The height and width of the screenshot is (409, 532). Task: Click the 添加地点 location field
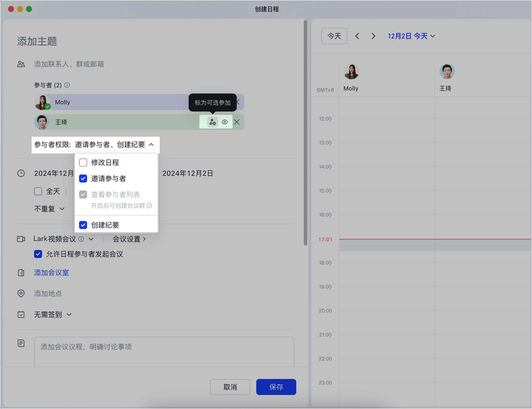pos(48,293)
